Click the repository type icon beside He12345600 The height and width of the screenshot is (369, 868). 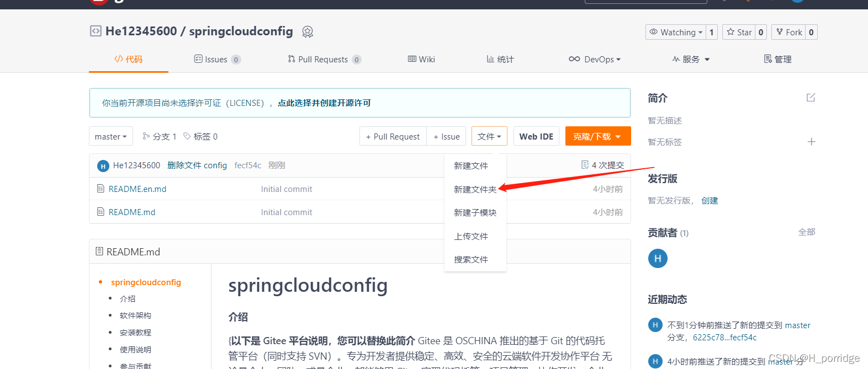point(96,31)
